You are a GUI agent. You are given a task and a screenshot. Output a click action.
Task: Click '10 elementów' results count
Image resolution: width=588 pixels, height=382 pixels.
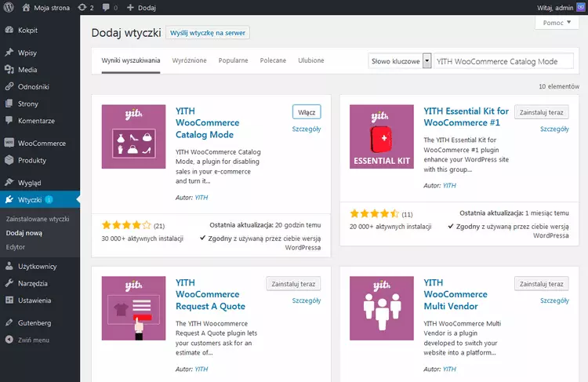(559, 86)
